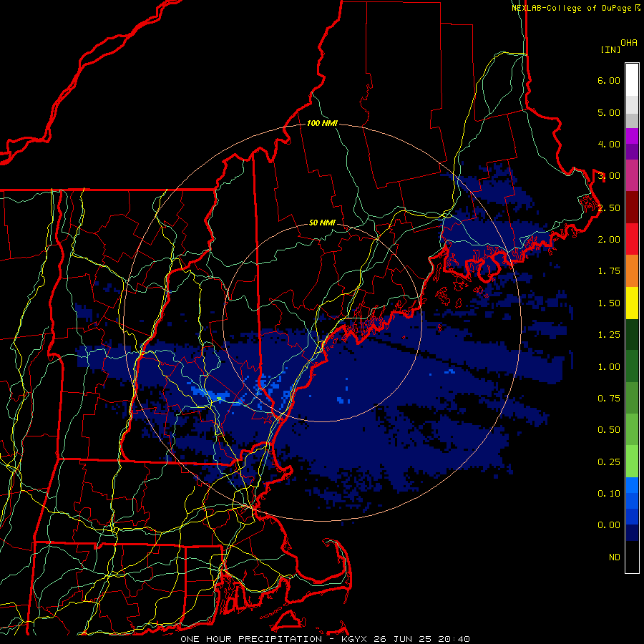Click the 0.25 legend value

pyautogui.click(x=609, y=462)
